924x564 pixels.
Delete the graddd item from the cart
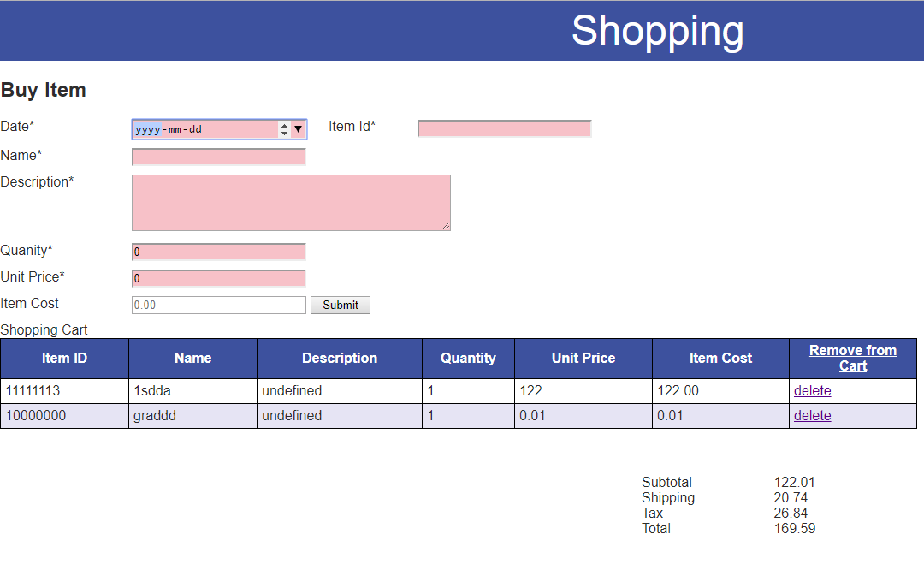click(812, 416)
